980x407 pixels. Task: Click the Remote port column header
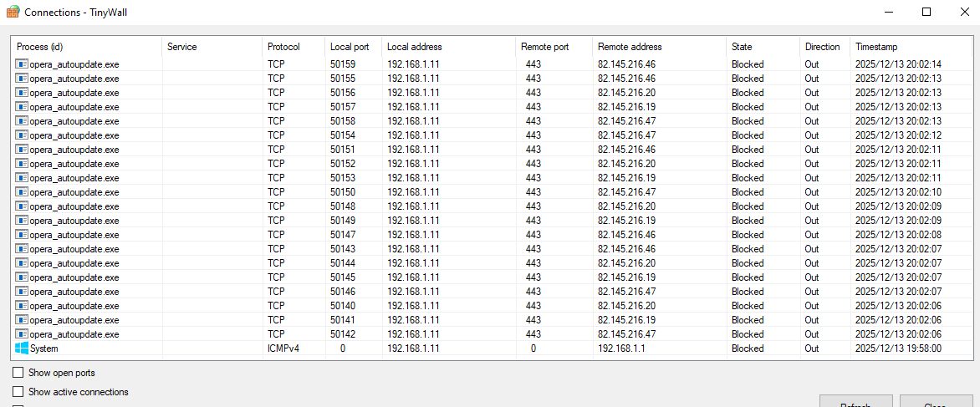click(x=554, y=47)
